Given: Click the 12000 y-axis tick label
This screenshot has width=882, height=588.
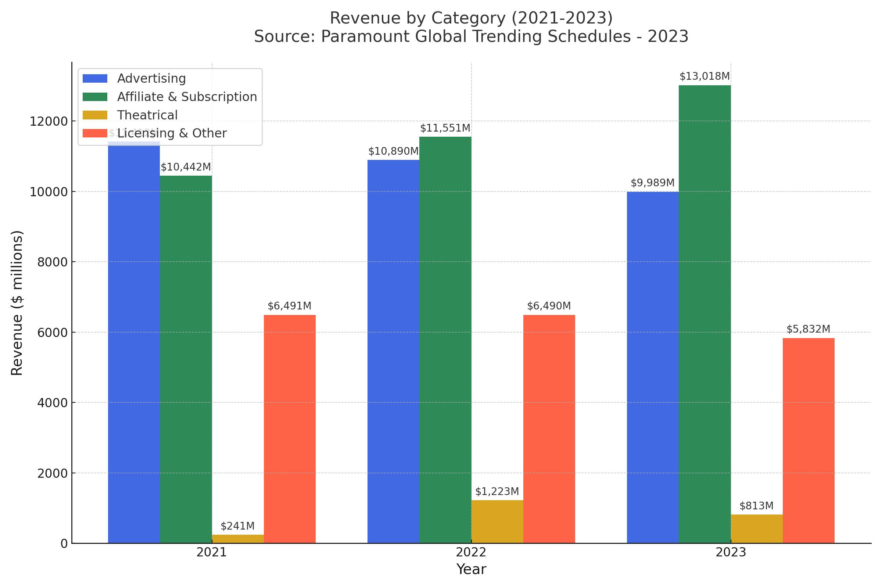Looking at the screenshot, I should [49, 122].
